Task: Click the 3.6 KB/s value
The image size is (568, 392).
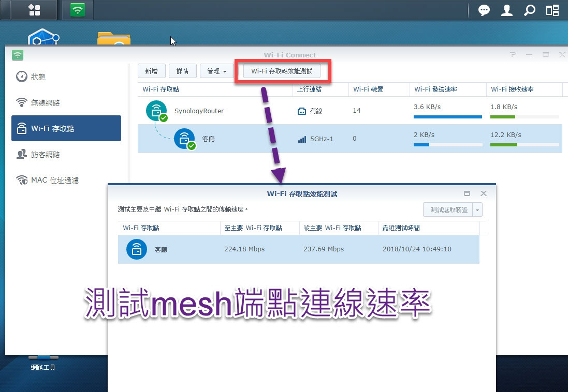Action: click(427, 107)
